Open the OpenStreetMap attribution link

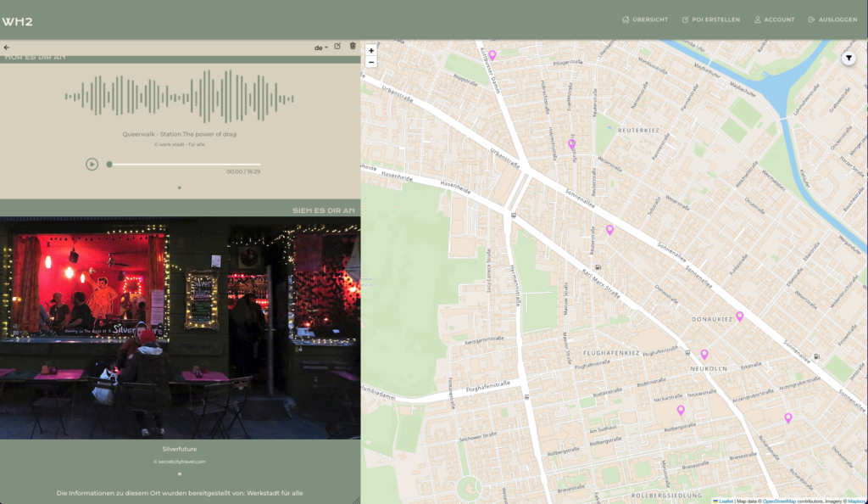coord(778,501)
